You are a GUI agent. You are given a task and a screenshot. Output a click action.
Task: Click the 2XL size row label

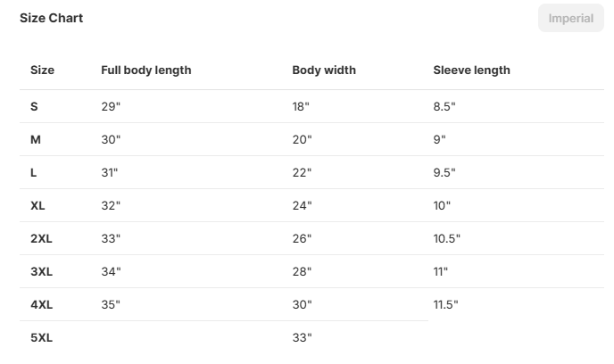pos(41,238)
